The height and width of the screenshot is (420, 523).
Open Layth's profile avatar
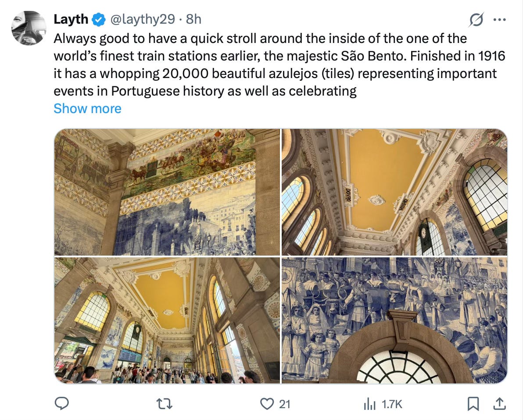click(x=29, y=28)
